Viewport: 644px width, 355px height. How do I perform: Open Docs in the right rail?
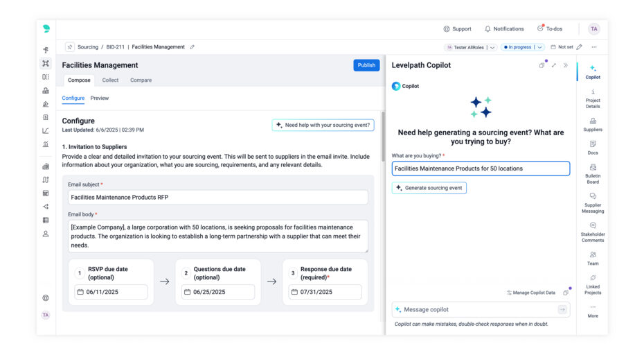[593, 148]
